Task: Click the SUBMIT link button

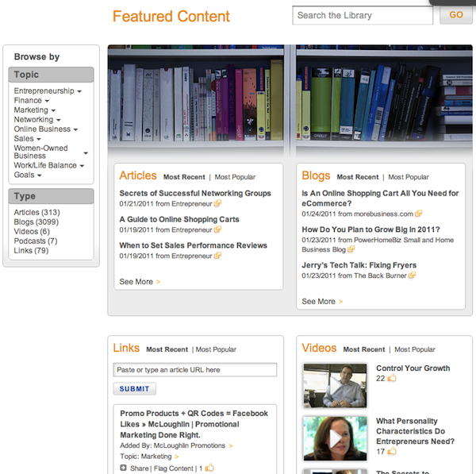Action: pos(135,388)
